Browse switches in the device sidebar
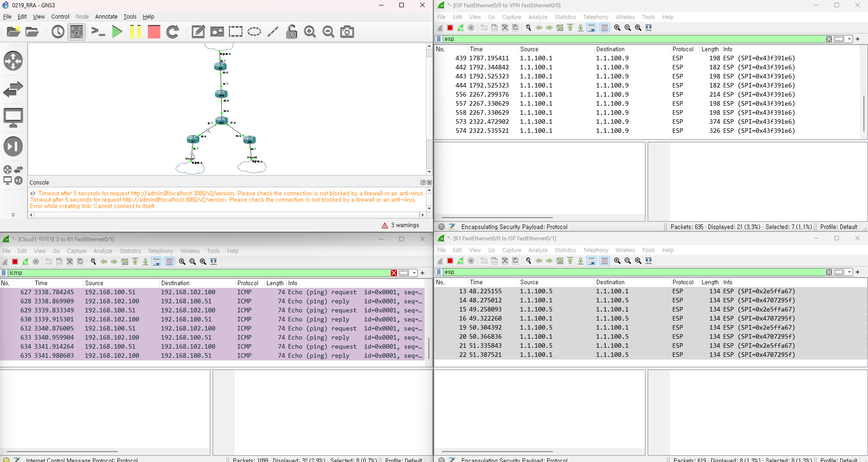 click(x=13, y=89)
